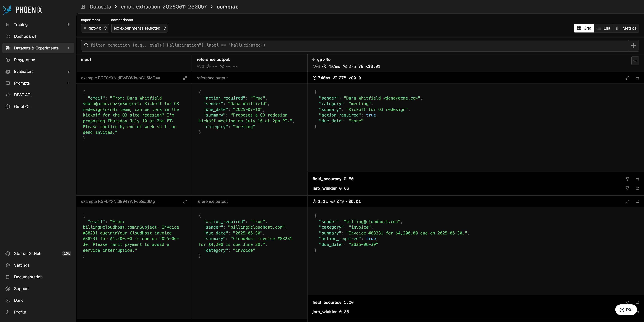Filter by jaro_winkler 0.86 annotation
The height and width of the screenshot is (322, 644).
click(627, 189)
